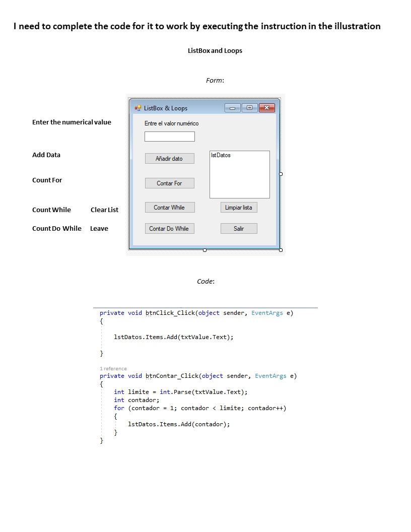Click the form title bar text
Screen dimensions: 411x532
tap(165, 108)
